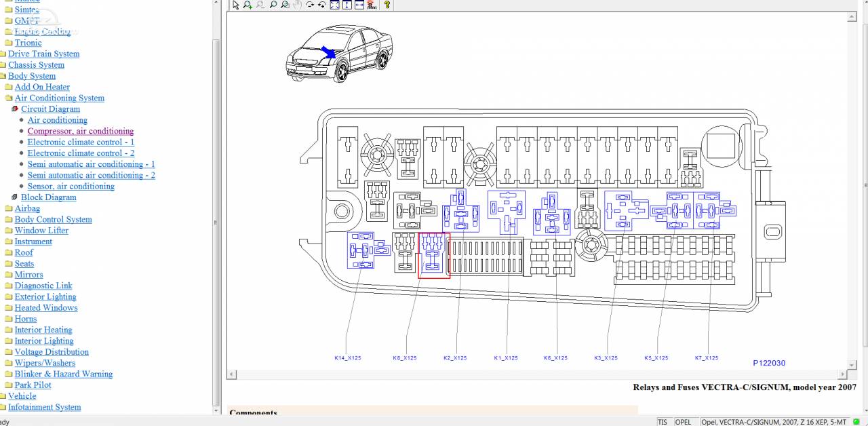Viewport: 868px width, 426px height.
Task: Click the folder icon beside Diagnostic Link
Action: pos(9,286)
